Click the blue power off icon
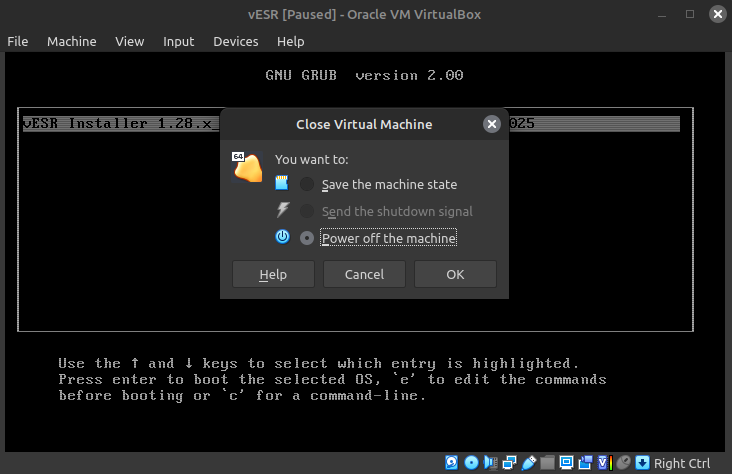Viewport: 732px width, 474px height. (x=282, y=236)
